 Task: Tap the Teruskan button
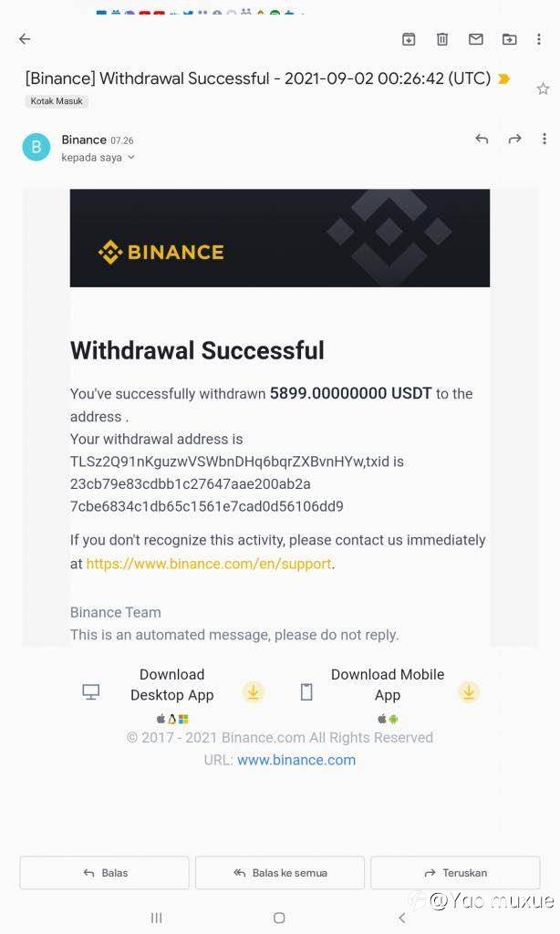(x=455, y=873)
